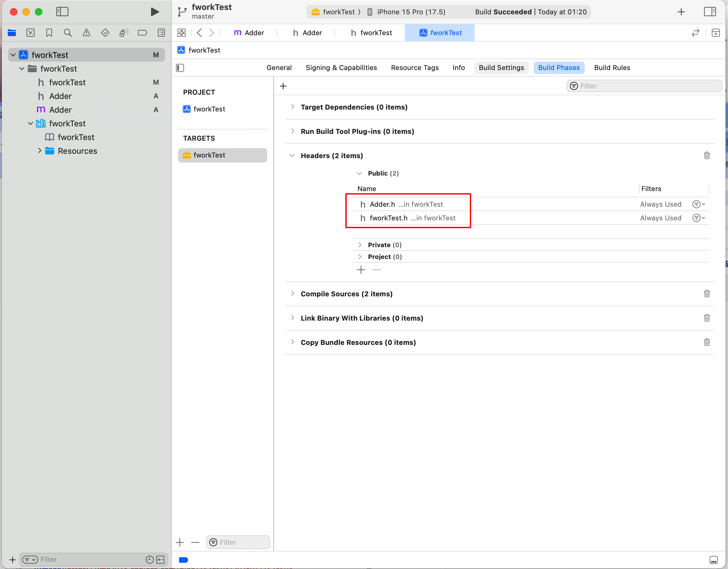Show only source-controlled files
The height and width of the screenshot is (569, 728).
[x=160, y=560]
